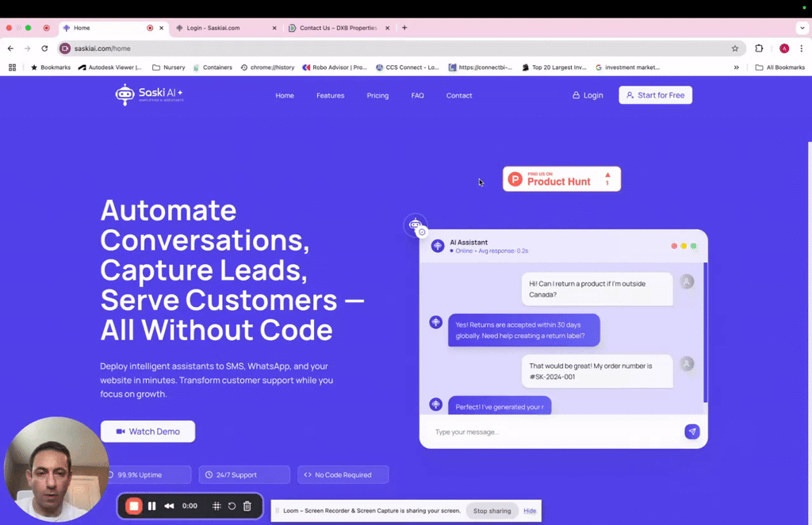The image size is (812, 525).
Task: Open Pricing in the site navigation
Action: click(x=377, y=95)
